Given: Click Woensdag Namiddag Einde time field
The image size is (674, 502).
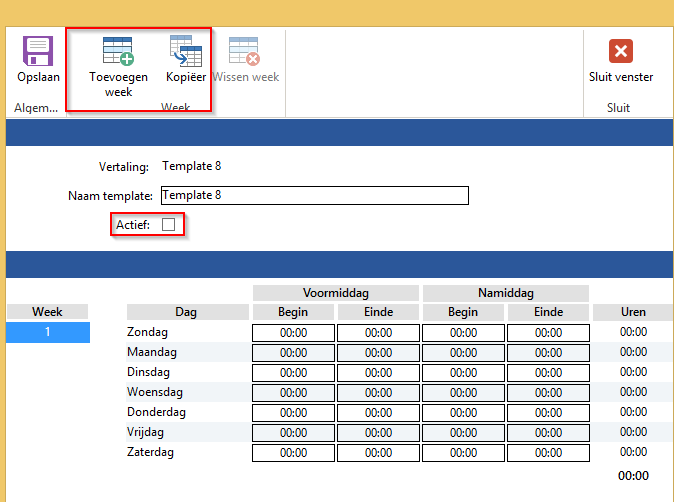Looking at the screenshot, I should pyautogui.click(x=548, y=393).
